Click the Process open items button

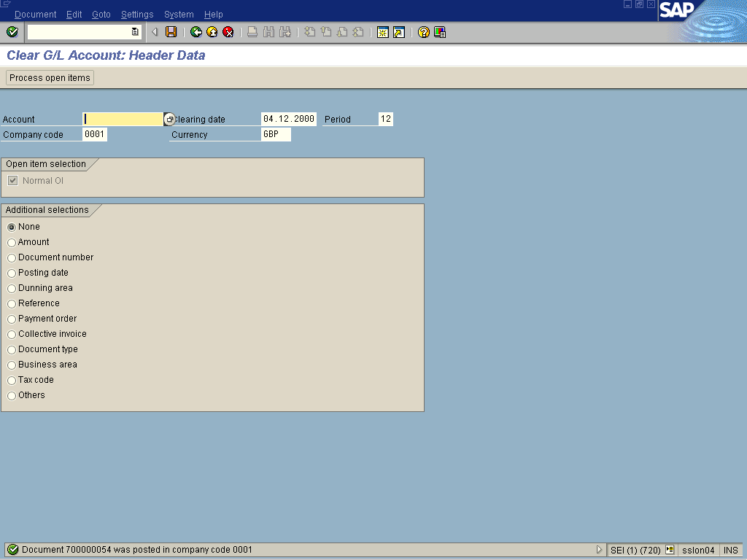(50, 78)
